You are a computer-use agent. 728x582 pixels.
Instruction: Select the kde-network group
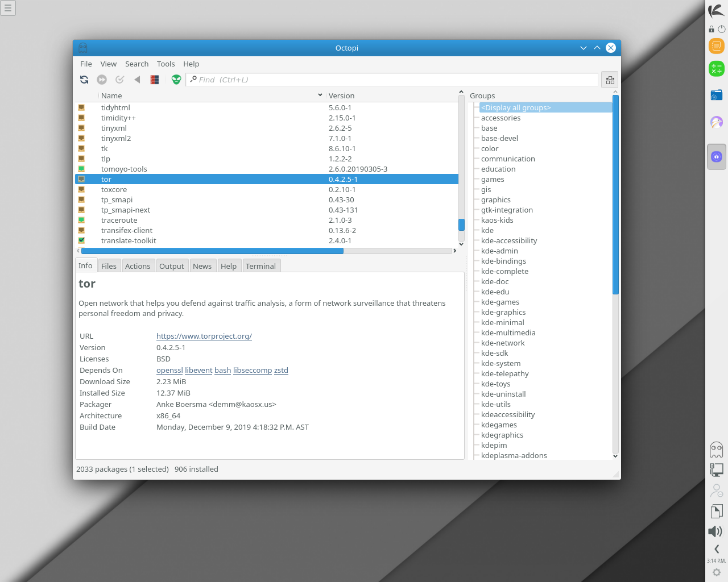click(503, 343)
